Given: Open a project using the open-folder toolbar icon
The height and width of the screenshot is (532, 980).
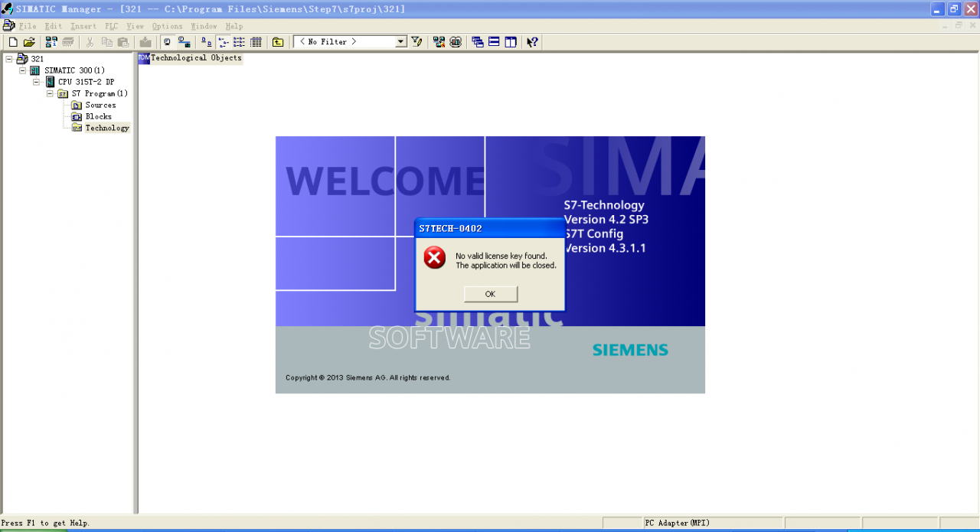Looking at the screenshot, I should [x=29, y=42].
